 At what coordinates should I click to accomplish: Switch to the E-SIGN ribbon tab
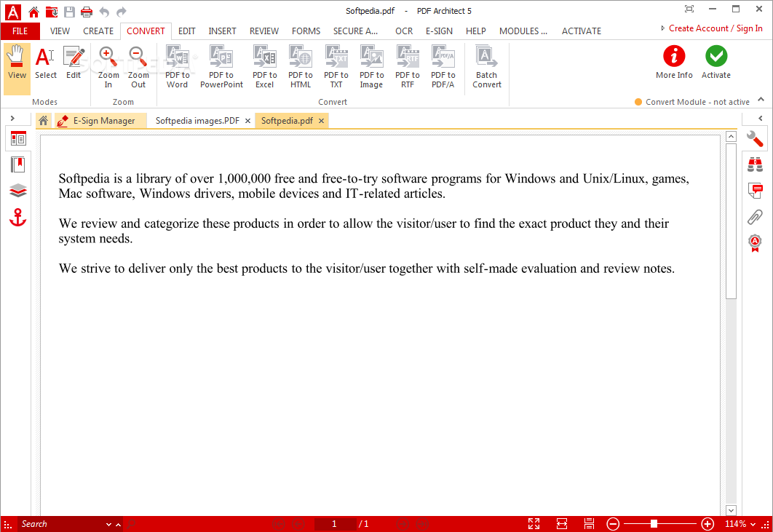pyautogui.click(x=439, y=31)
